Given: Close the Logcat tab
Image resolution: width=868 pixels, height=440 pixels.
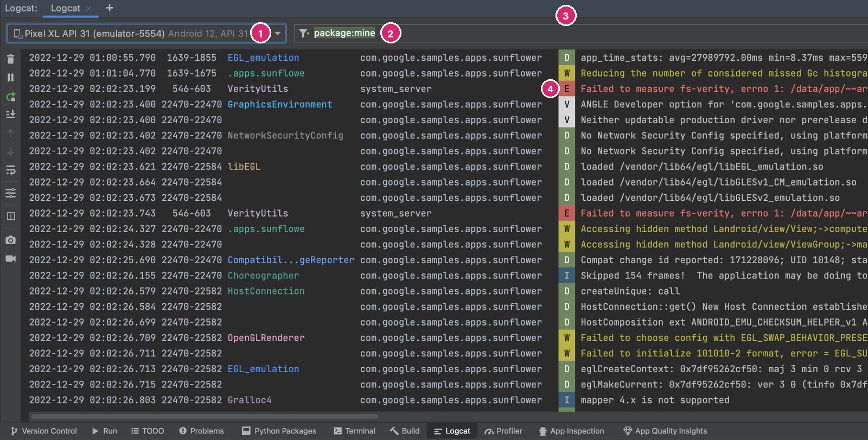Looking at the screenshot, I should coord(88,8).
